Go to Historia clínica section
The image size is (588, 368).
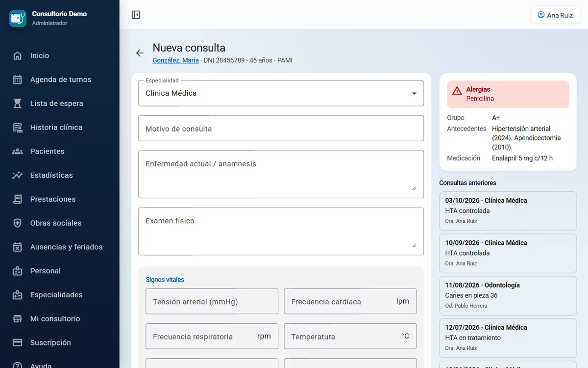tap(60, 128)
